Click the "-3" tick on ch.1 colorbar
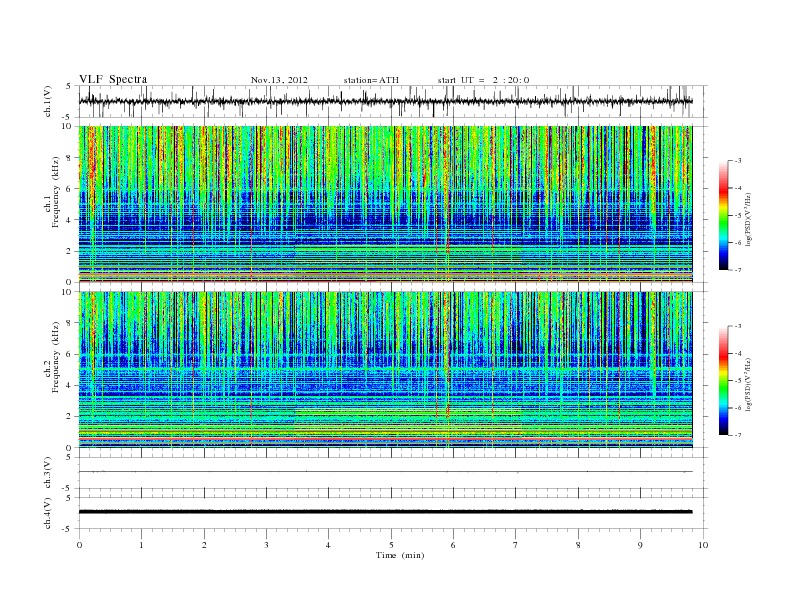Image resolution: width=792 pixels, height=612 pixels. pyautogui.click(x=737, y=161)
